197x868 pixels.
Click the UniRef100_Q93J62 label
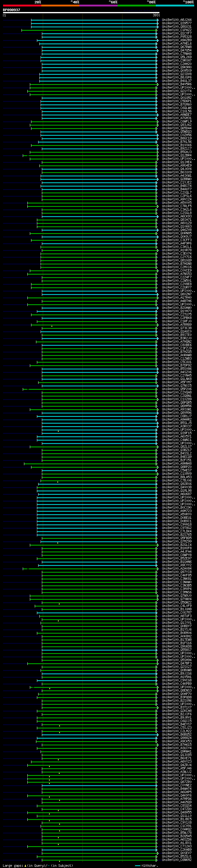point(177,125)
